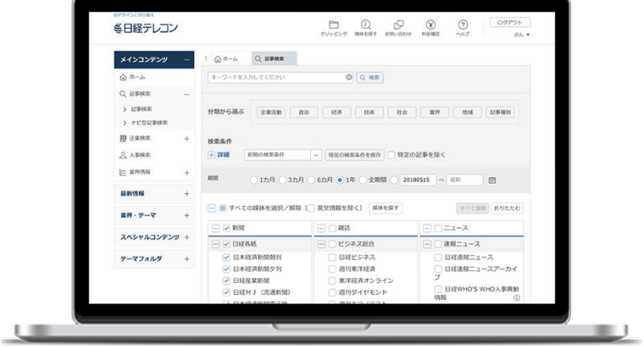Click the 媒体を探す icon in header

(366, 25)
